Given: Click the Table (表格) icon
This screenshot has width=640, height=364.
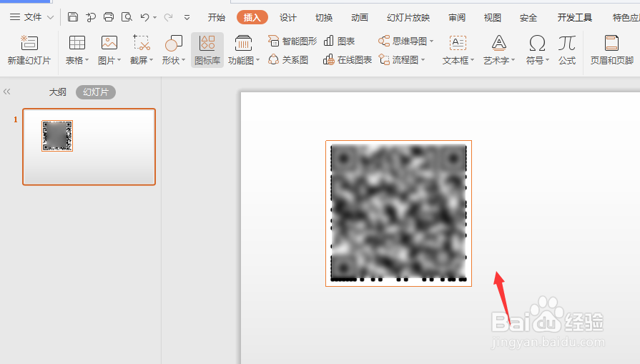Looking at the screenshot, I should (x=77, y=43).
